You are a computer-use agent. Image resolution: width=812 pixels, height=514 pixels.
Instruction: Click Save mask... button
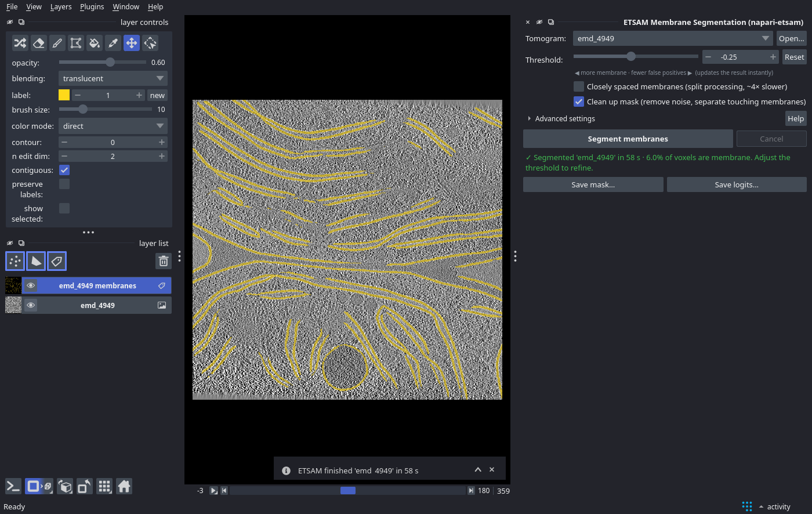click(x=593, y=184)
